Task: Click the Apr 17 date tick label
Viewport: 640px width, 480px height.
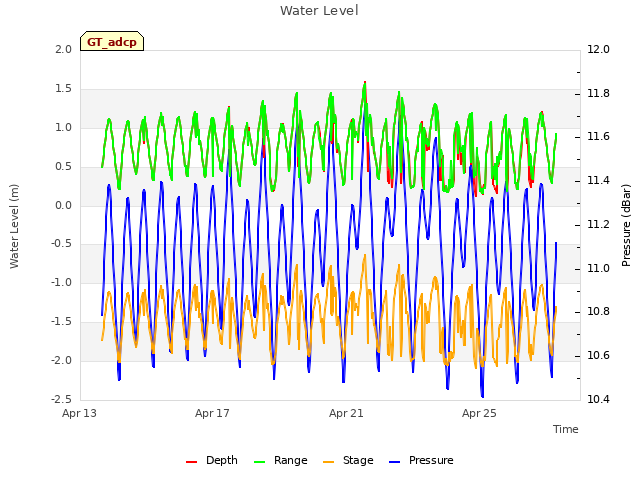Action: (212, 413)
